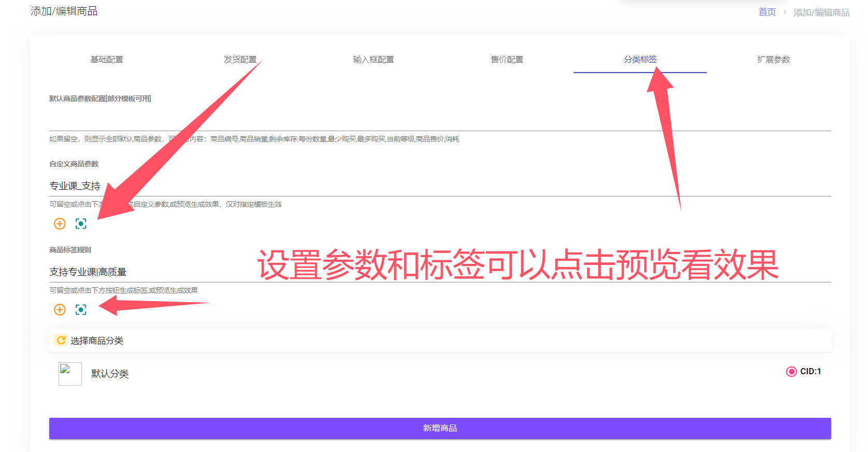Open the 售价配置 tab
Viewport: 868px width, 452px height.
[x=507, y=60]
